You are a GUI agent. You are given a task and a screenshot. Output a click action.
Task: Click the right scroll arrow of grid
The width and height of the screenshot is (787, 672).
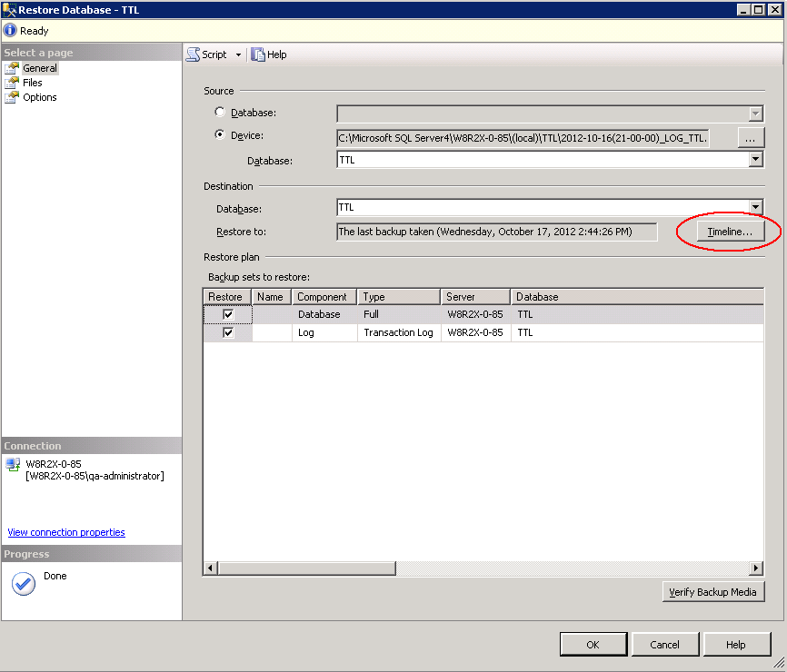756,568
